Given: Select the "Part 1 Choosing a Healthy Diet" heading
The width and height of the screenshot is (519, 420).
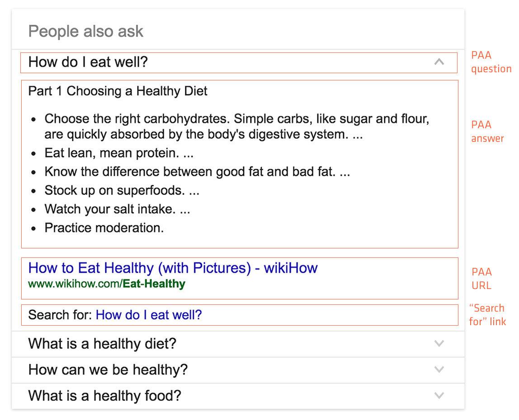Looking at the screenshot, I should pyautogui.click(x=118, y=91).
